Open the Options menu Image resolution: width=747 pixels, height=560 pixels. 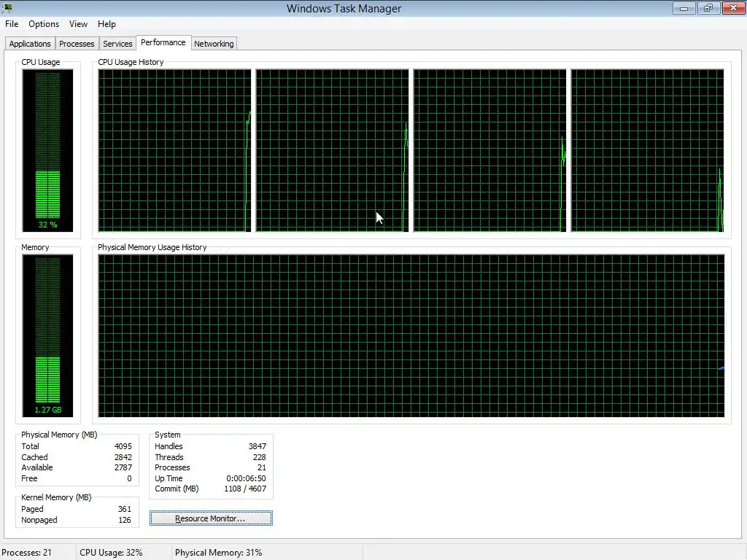pyautogui.click(x=44, y=24)
